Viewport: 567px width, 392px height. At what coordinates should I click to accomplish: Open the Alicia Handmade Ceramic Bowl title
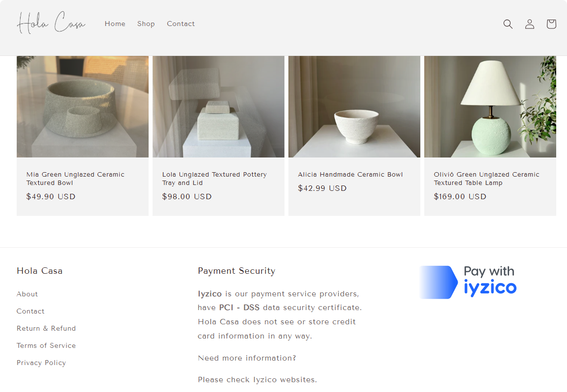[350, 174]
